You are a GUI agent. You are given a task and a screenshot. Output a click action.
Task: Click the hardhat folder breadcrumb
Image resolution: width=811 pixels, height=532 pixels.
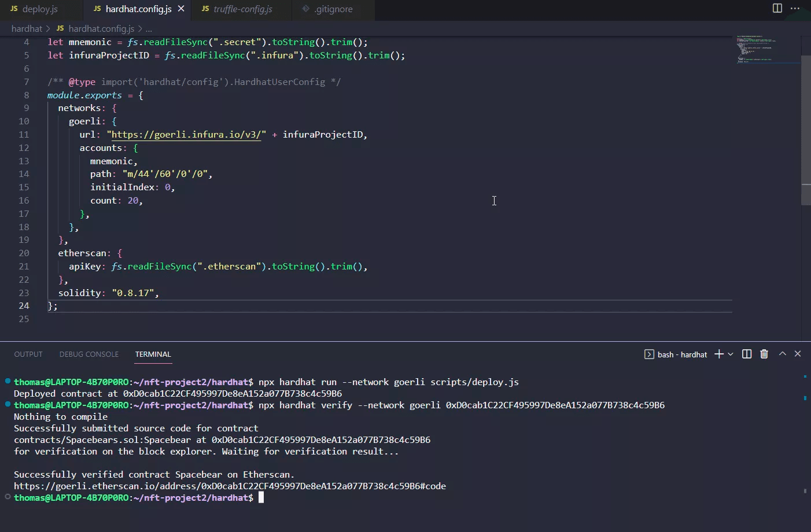[27, 29]
